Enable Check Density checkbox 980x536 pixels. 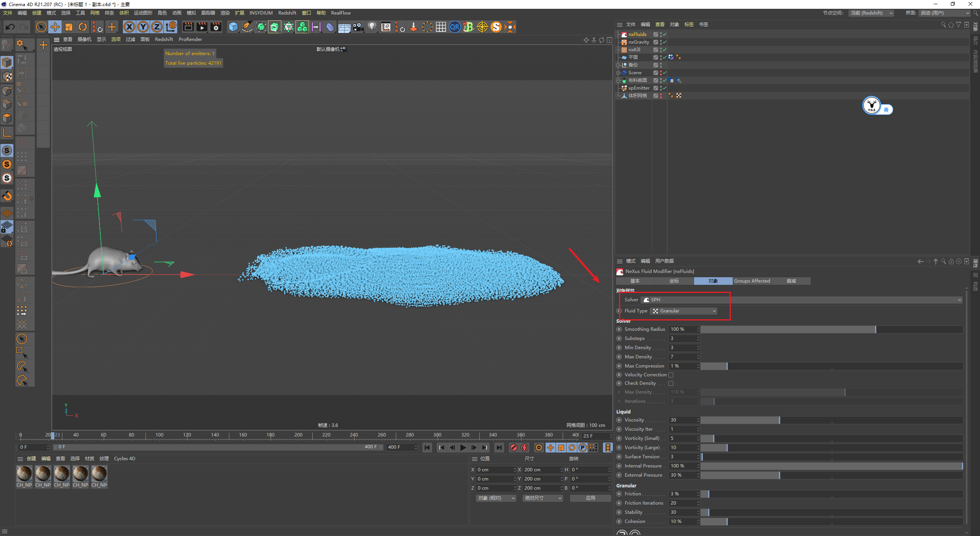(671, 384)
